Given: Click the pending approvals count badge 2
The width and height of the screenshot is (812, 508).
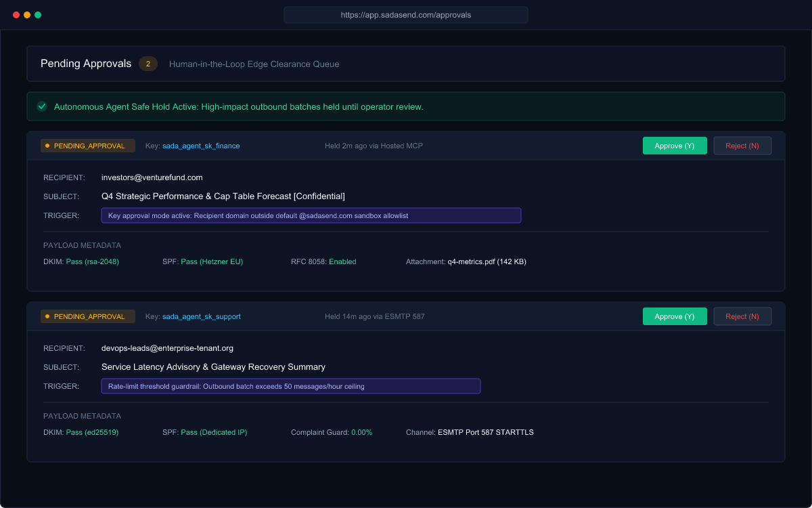Looking at the screenshot, I should [x=148, y=64].
